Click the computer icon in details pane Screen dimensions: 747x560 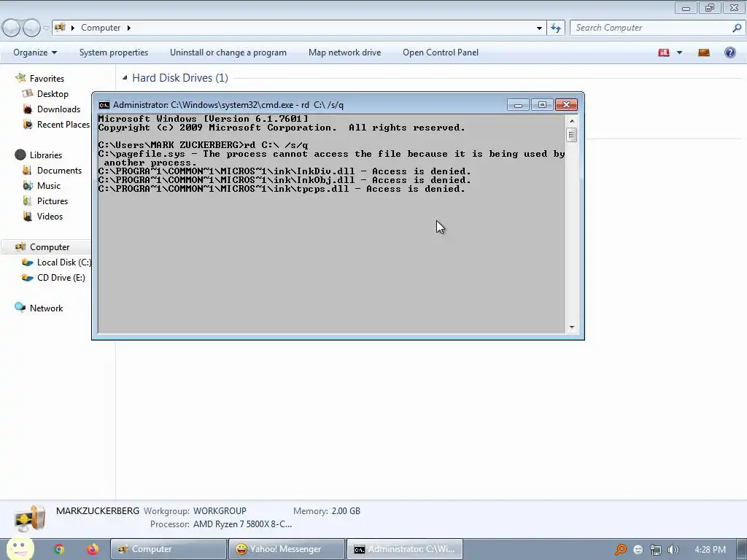point(29,518)
